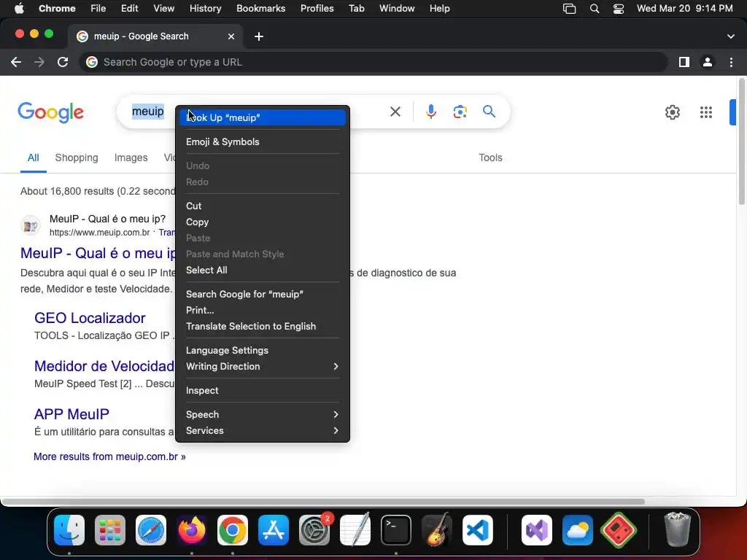This screenshot has height=560, width=747.
Task: Open the GEO Localizador link
Action: pyautogui.click(x=90, y=318)
